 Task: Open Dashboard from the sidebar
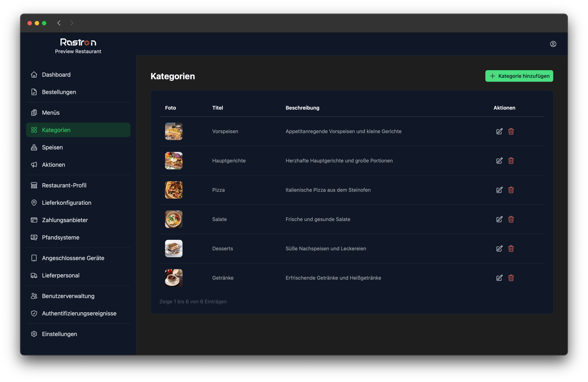pyautogui.click(x=56, y=75)
